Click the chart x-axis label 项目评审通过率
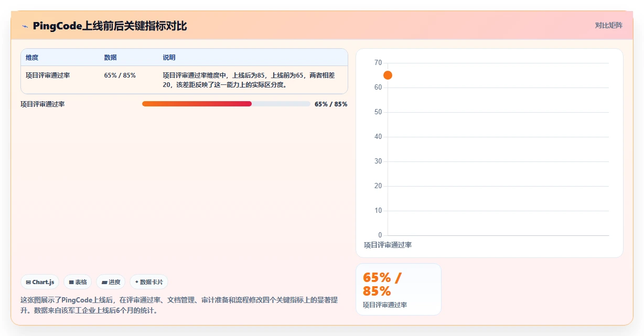 point(388,245)
